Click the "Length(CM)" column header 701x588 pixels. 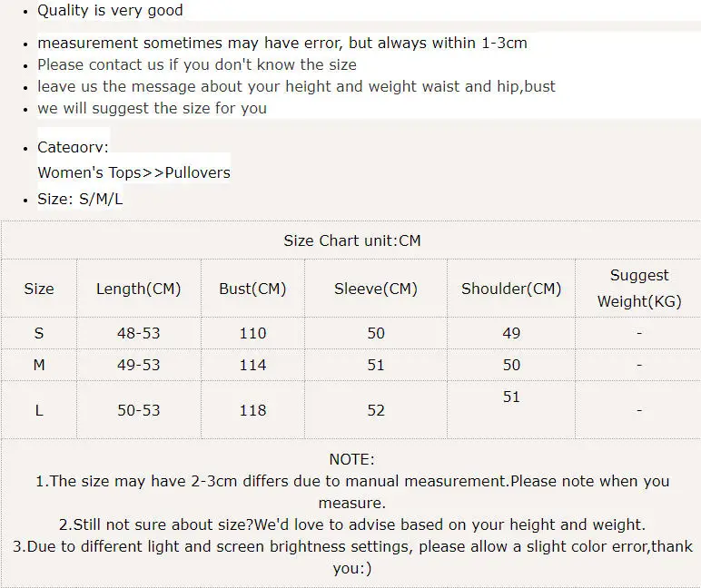point(139,289)
